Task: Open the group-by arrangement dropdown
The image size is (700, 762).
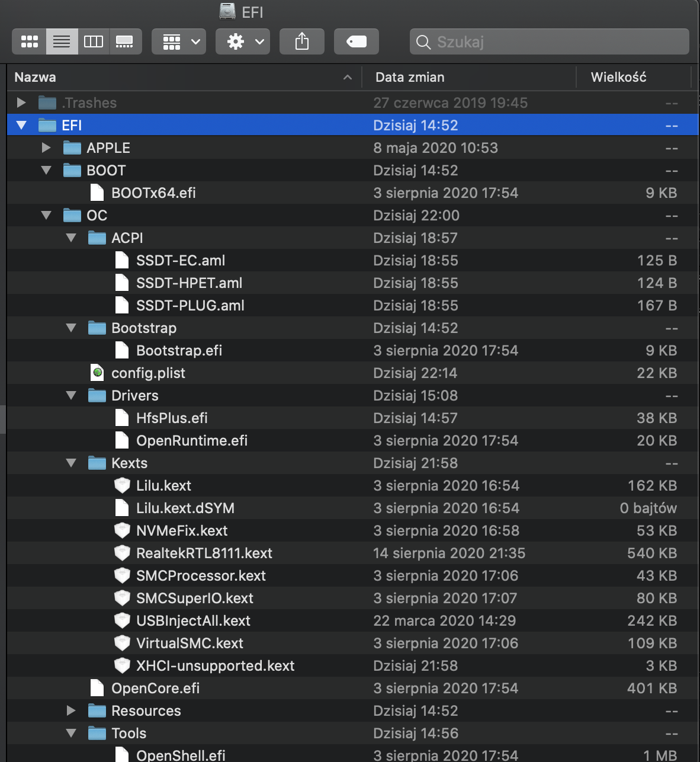Action: tap(179, 41)
